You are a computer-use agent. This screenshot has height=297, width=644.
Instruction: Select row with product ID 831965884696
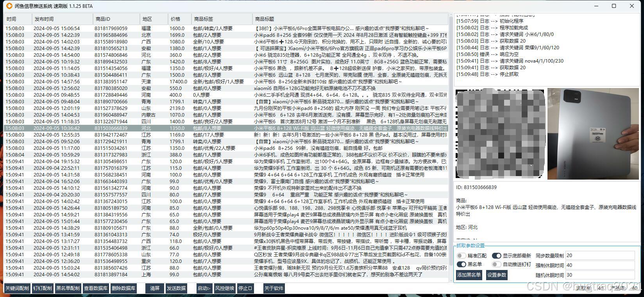[226, 35]
